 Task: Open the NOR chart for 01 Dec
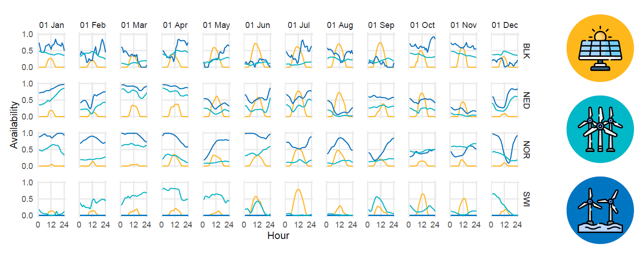point(505,150)
